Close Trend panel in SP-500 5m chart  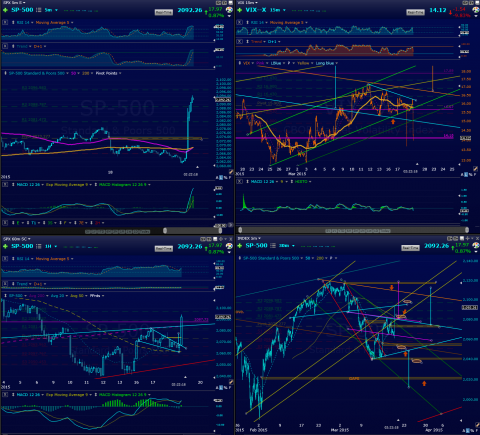[5, 46]
